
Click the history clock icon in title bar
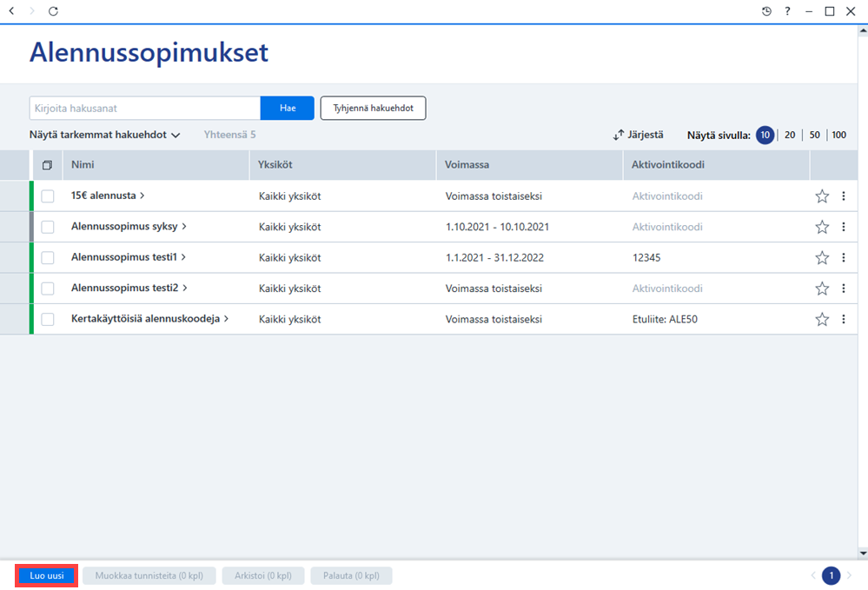click(766, 11)
